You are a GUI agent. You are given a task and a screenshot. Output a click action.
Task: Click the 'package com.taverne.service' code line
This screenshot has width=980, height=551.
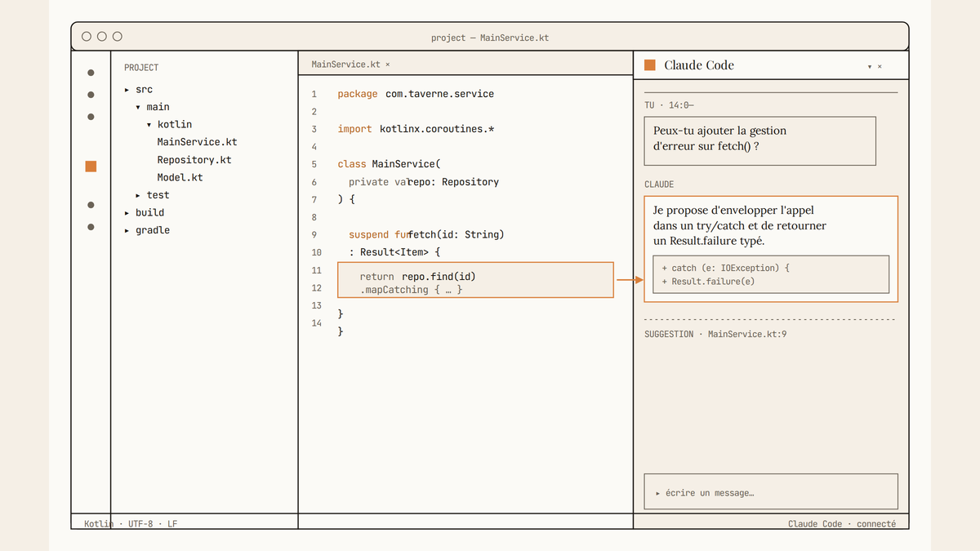tap(416, 94)
